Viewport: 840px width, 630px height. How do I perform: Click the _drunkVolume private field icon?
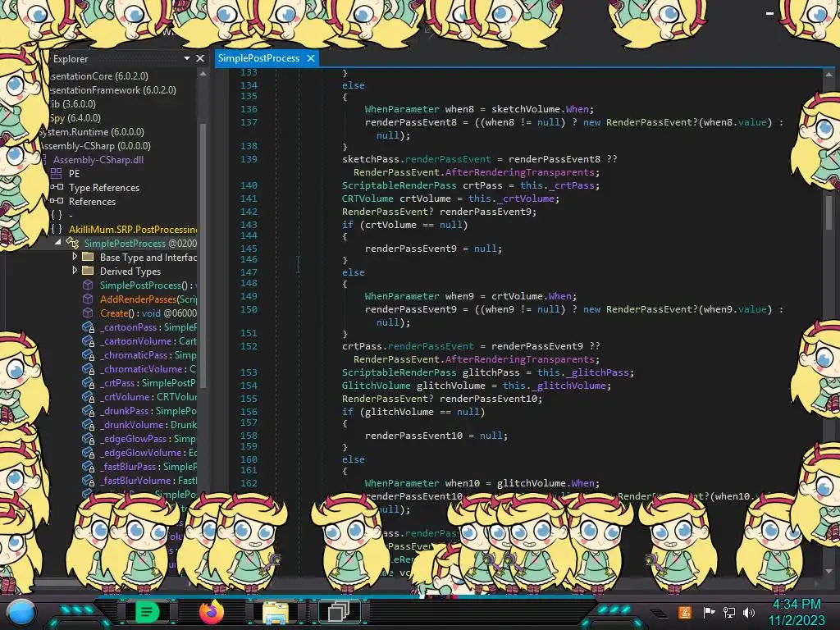[88, 424]
